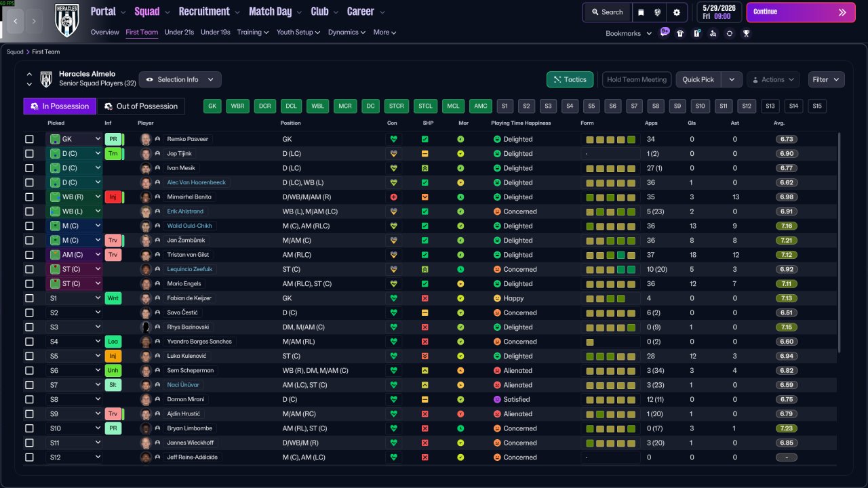Check the box for Luka Kulenović
The image size is (868, 488).
point(29,356)
